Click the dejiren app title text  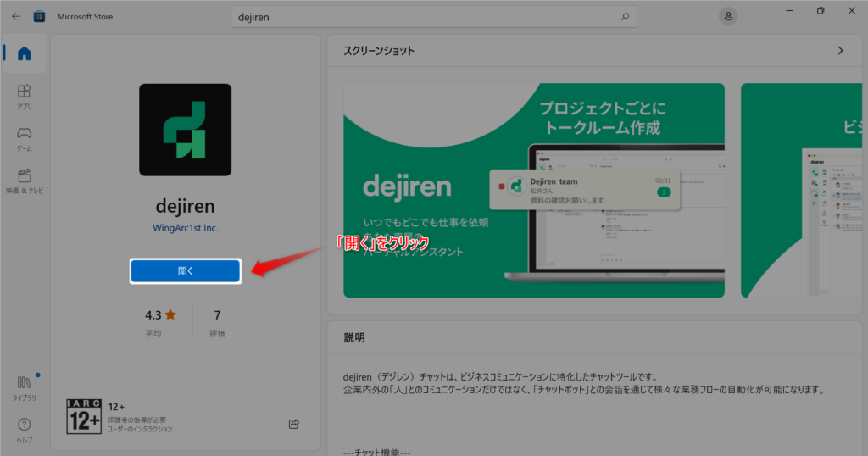coord(186,206)
